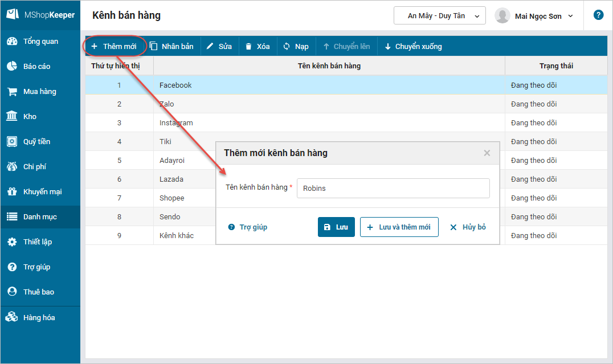Viewport: 613px width, 364px height.
Task: Click the Tên kênh bán hàng input field
Action: [393, 188]
